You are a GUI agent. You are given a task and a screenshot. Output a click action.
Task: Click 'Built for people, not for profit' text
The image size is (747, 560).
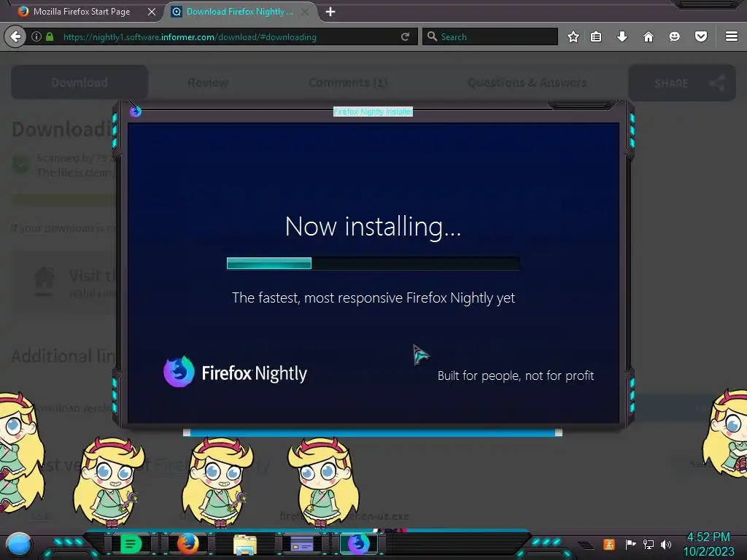click(516, 376)
